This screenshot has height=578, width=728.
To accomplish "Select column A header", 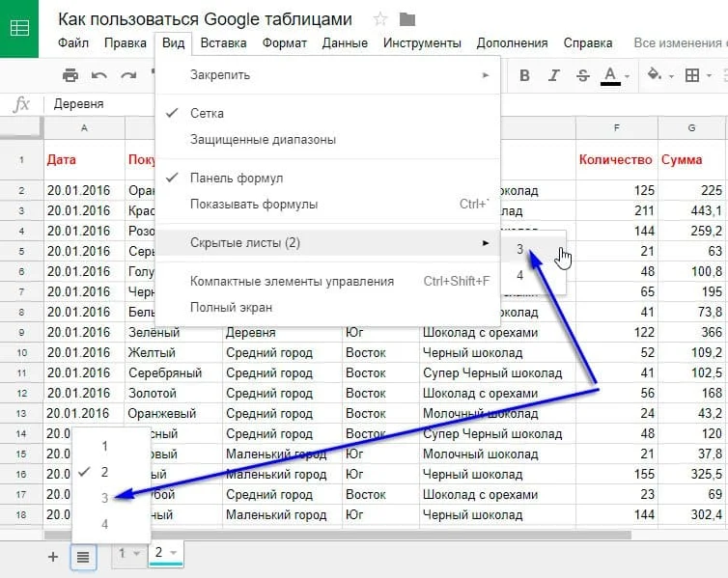I will coord(84,128).
